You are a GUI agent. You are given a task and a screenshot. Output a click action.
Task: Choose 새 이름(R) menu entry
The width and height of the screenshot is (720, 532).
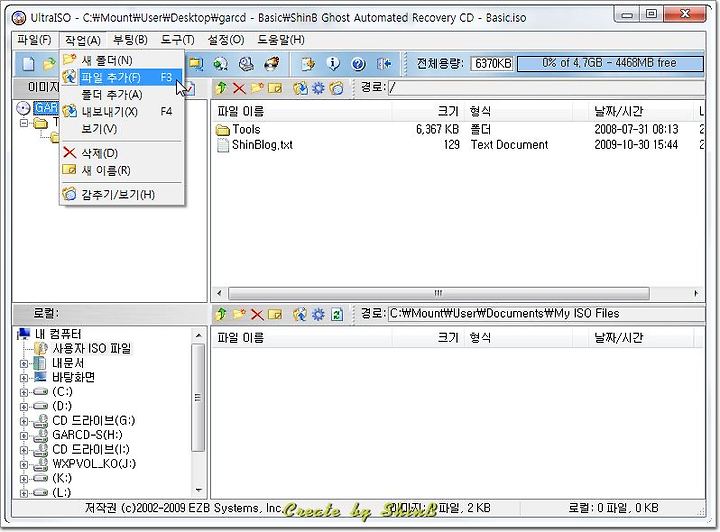tap(122, 171)
